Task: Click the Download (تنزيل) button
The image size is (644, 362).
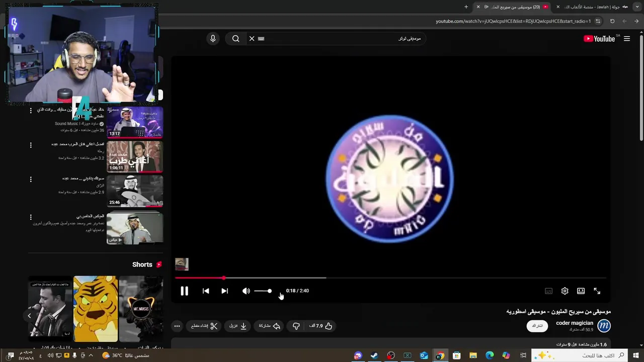Action: tap(238, 326)
